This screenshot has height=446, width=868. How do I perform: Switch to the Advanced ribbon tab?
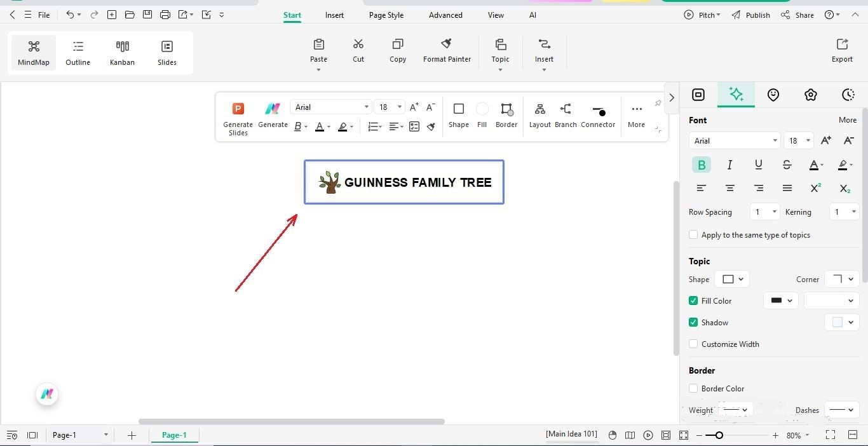click(x=445, y=15)
